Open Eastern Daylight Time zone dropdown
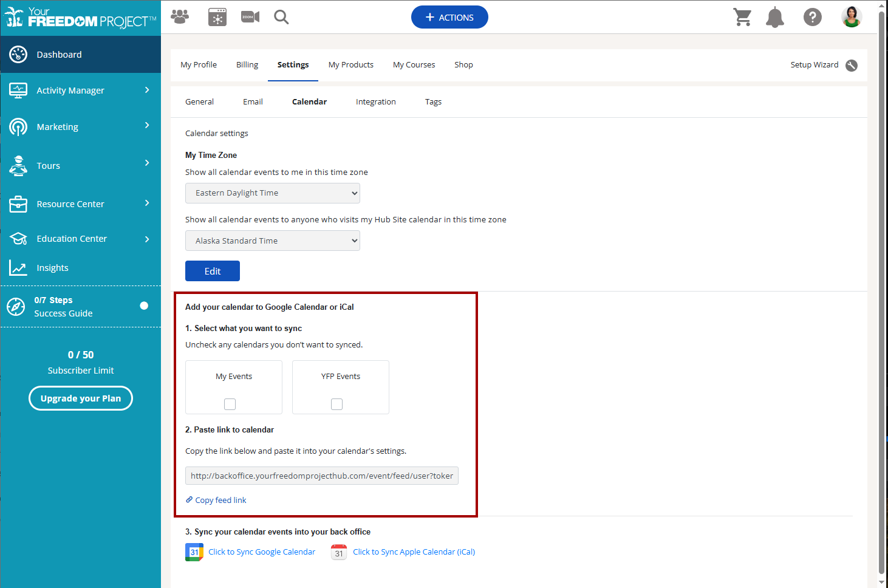Viewport: 888px width, 588px height. (272, 193)
